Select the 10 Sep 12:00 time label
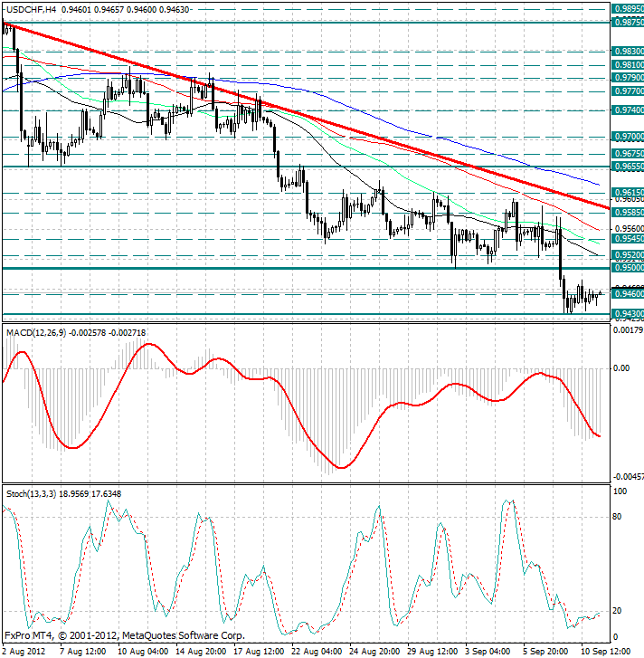 coord(605,652)
